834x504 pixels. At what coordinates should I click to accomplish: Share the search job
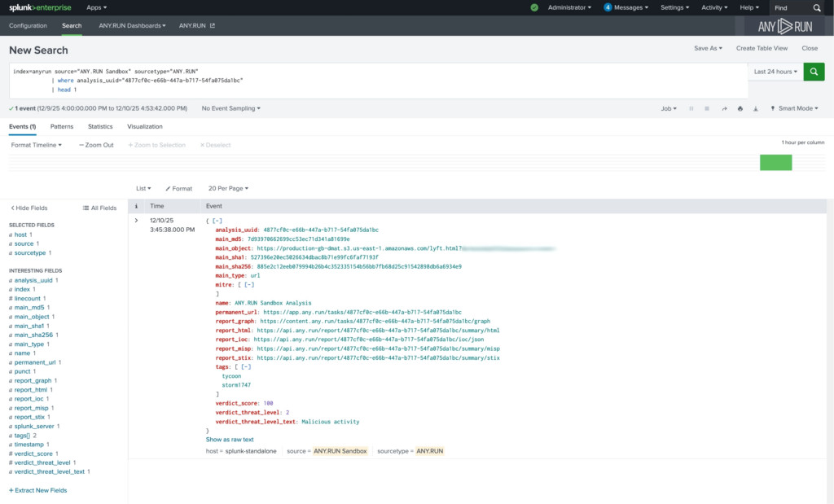[725, 108]
